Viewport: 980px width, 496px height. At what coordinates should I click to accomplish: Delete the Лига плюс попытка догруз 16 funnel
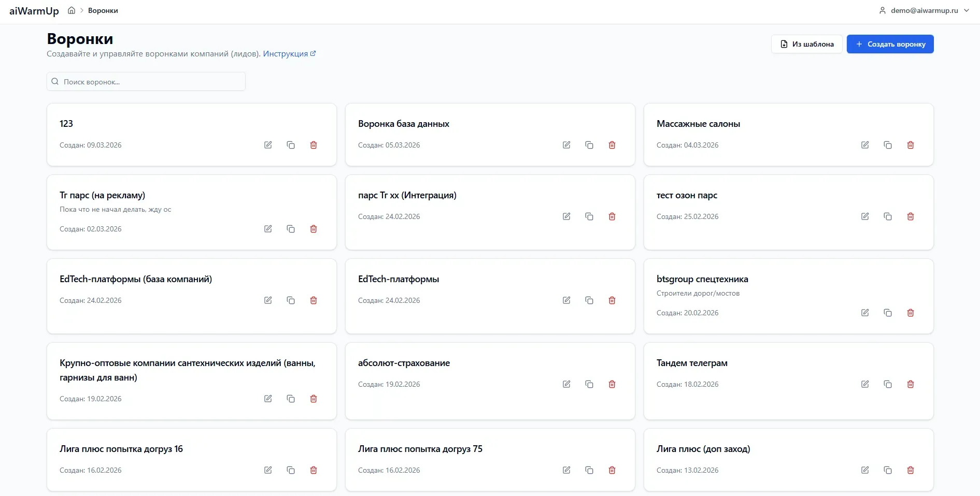314,470
